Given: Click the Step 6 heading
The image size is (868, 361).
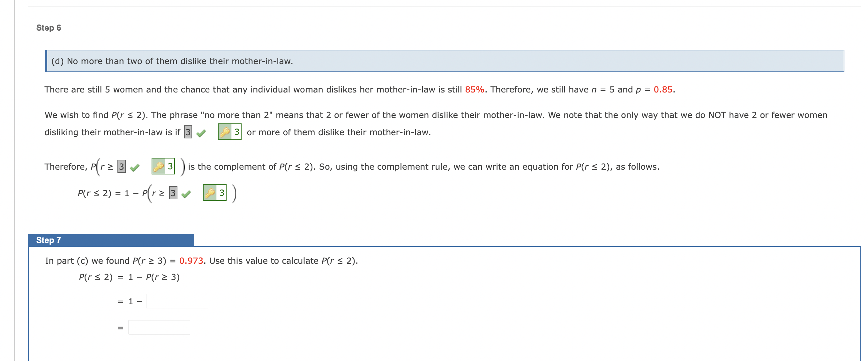Looking at the screenshot, I should point(49,28).
